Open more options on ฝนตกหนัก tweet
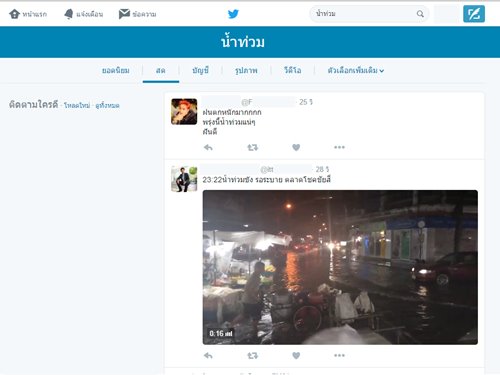Screen dimensions: 500x375 tap(339, 147)
